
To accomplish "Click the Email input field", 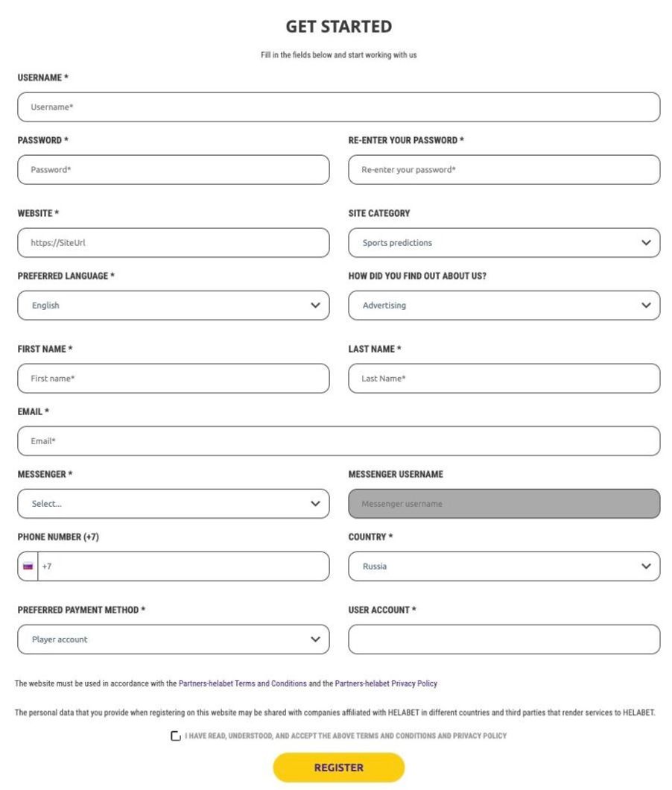I will [x=337, y=440].
